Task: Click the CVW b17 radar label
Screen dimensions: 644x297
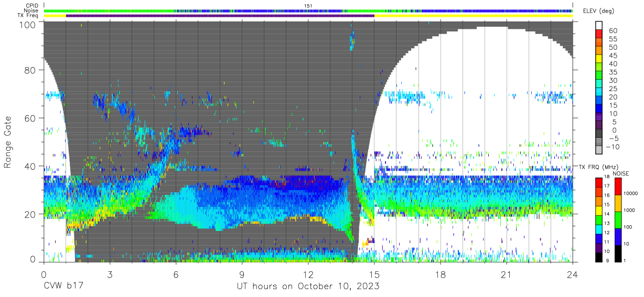Action: point(63,286)
